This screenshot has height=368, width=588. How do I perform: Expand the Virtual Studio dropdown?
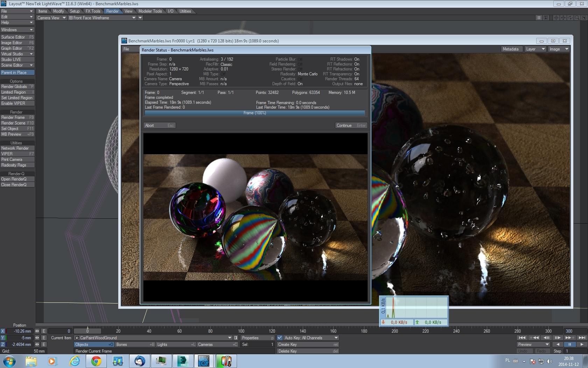coord(17,54)
